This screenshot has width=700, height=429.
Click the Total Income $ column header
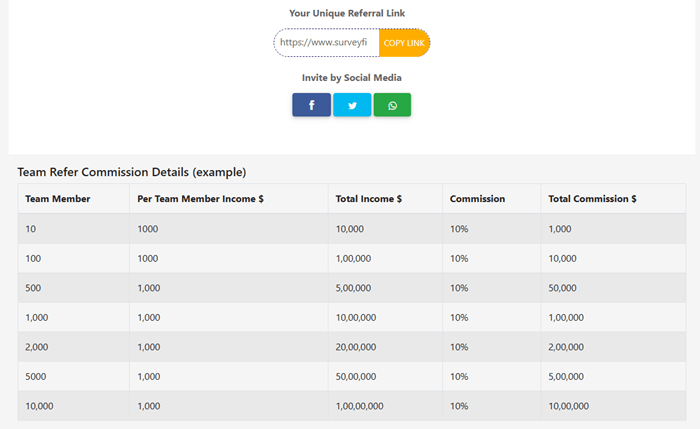(x=369, y=199)
